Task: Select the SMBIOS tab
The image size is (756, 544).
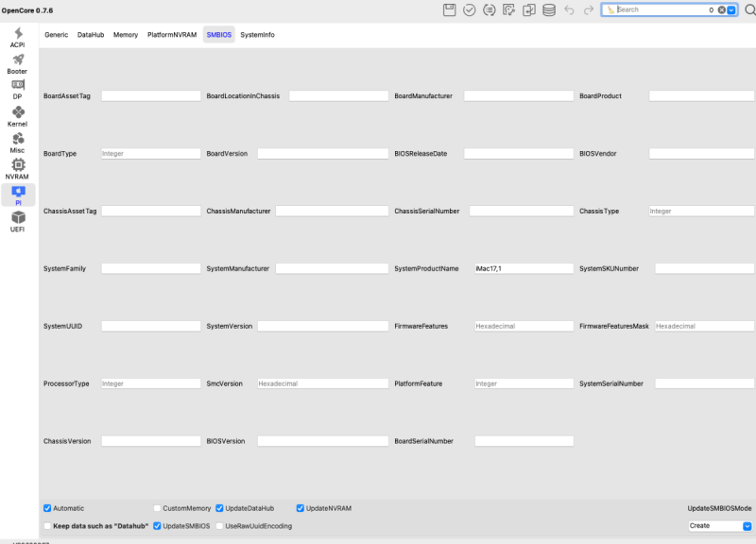Action: 219,35
